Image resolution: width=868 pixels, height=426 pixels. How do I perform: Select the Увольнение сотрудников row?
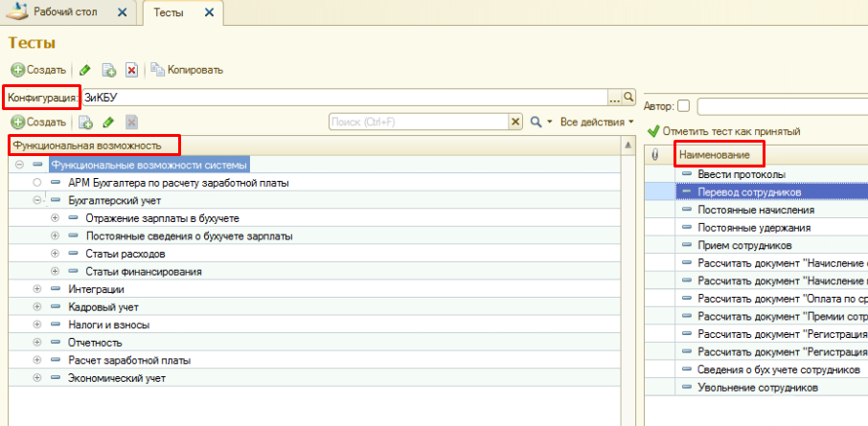758,388
